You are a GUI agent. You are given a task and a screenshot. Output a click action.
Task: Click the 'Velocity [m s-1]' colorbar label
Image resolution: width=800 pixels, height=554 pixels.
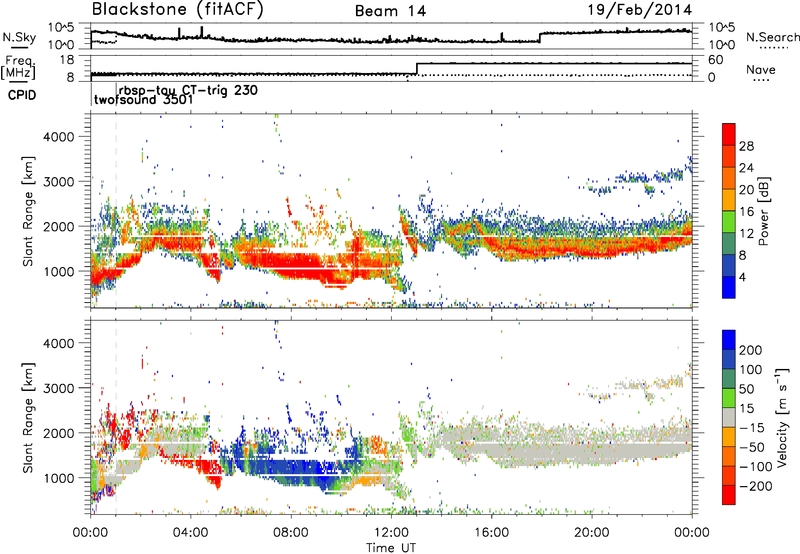(781, 417)
